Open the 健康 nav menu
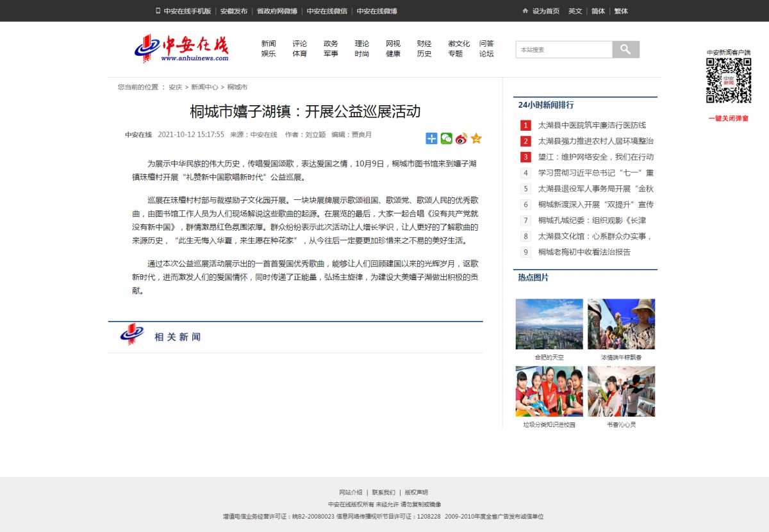Screen dimensions: 769x532 pyautogui.click(x=393, y=54)
